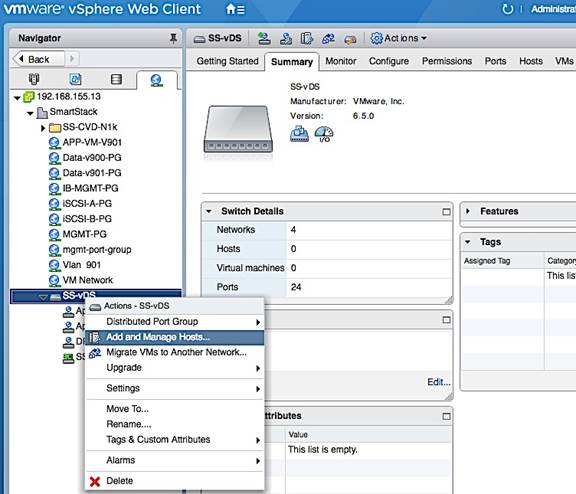Click the refresh icon in header

click(508, 9)
